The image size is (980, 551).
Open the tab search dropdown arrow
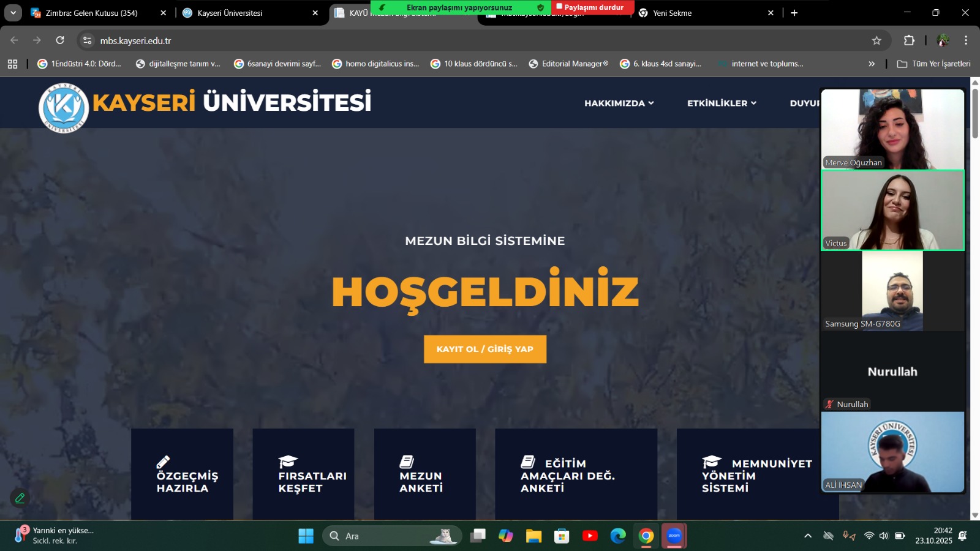coord(13,13)
